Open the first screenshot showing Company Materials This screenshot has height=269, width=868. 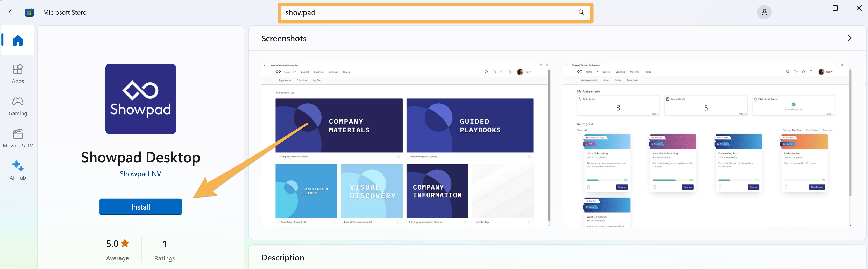(405, 145)
